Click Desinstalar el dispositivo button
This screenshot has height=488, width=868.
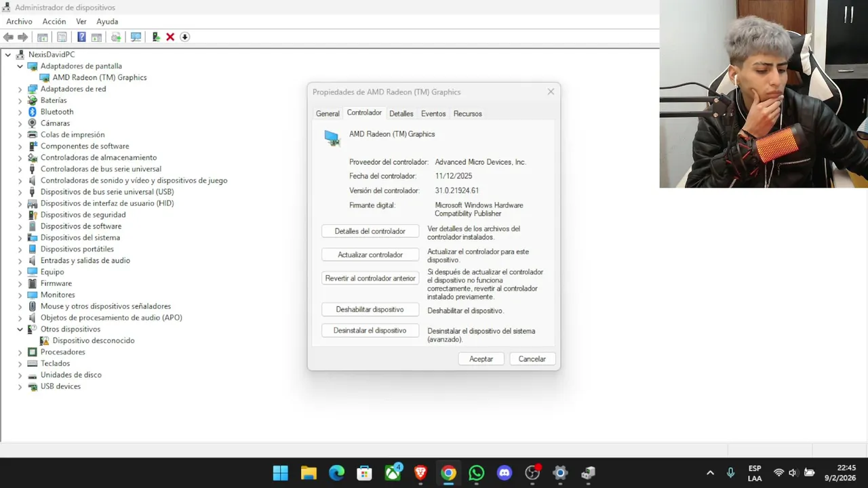[370, 331]
